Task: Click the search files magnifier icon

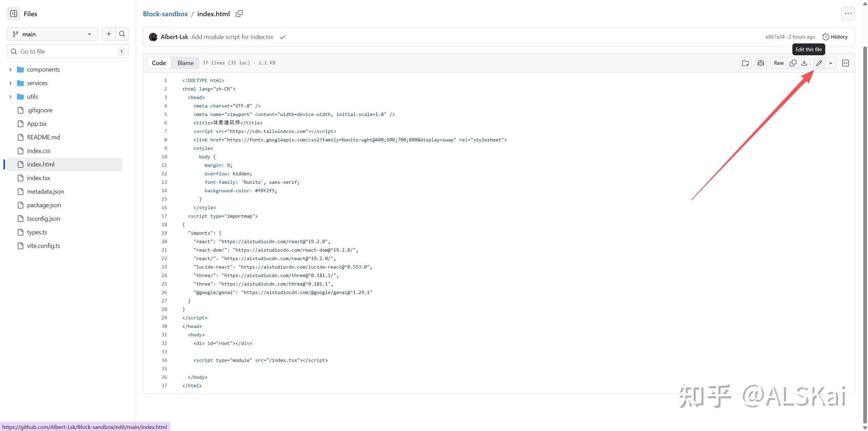Action: coord(122,34)
